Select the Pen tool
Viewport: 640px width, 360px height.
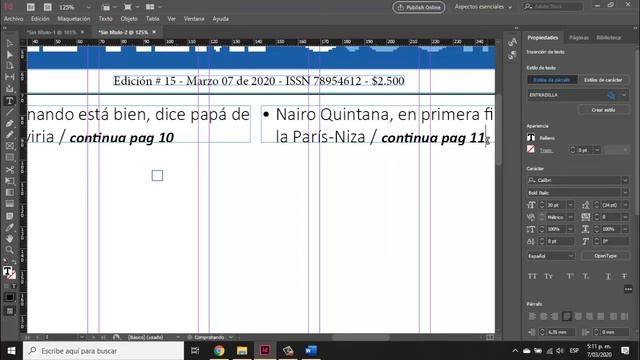(10, 123)
